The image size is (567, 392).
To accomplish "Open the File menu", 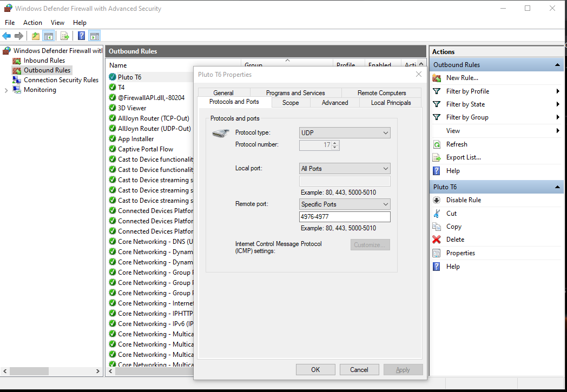I will tap(10, 22).
